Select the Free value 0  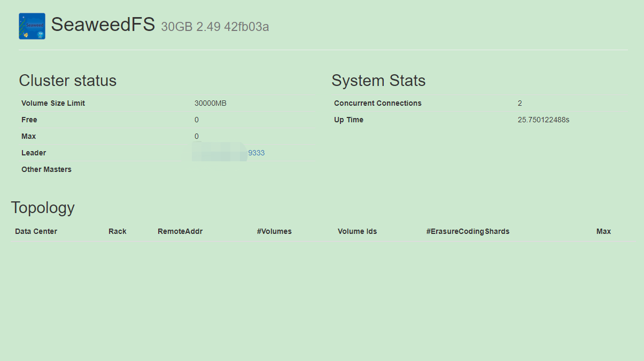[197, 120]
